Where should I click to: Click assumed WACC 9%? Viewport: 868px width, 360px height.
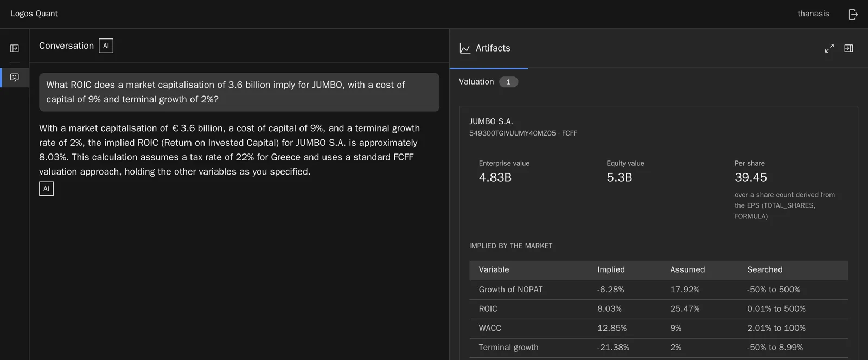pos(676,328)
